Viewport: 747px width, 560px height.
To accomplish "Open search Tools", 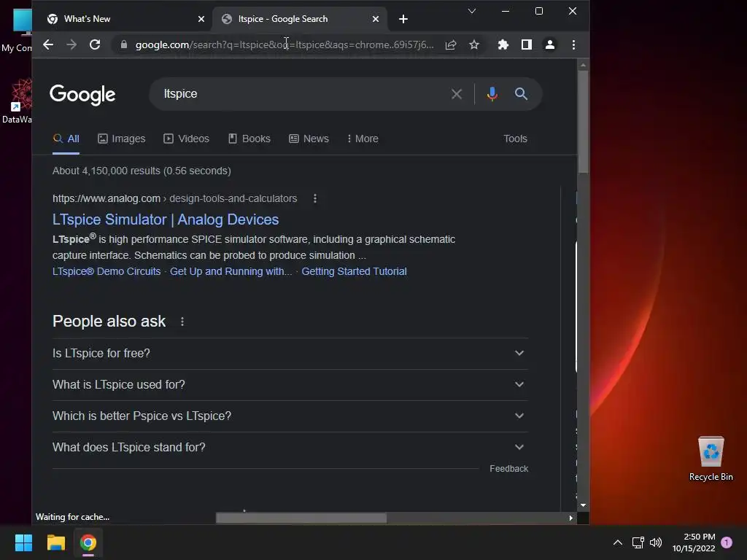I will [515, 139].
